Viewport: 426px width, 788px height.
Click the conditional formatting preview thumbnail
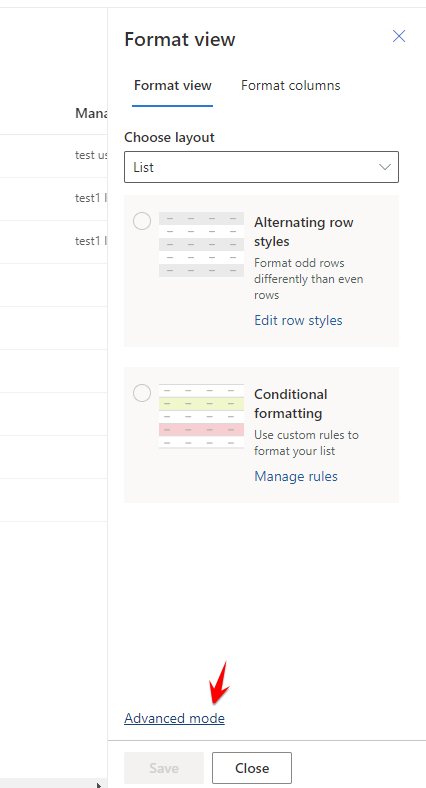pos(201,417)
